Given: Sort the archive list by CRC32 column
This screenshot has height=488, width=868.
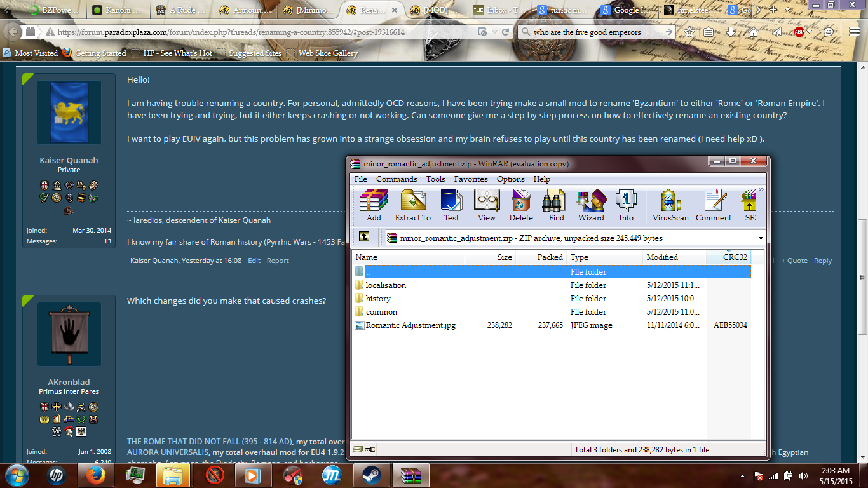Looking at the screenshot, I should pos(729,257).
